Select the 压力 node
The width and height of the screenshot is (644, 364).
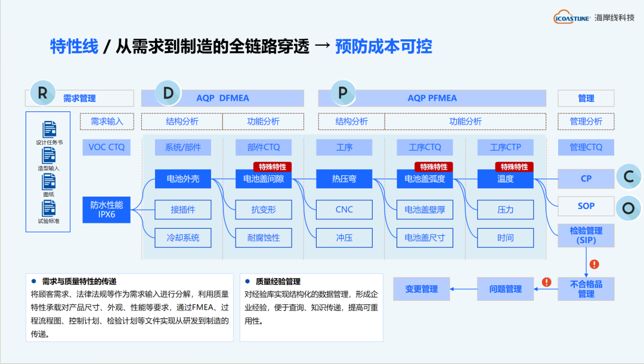click(x=505, y=210)
